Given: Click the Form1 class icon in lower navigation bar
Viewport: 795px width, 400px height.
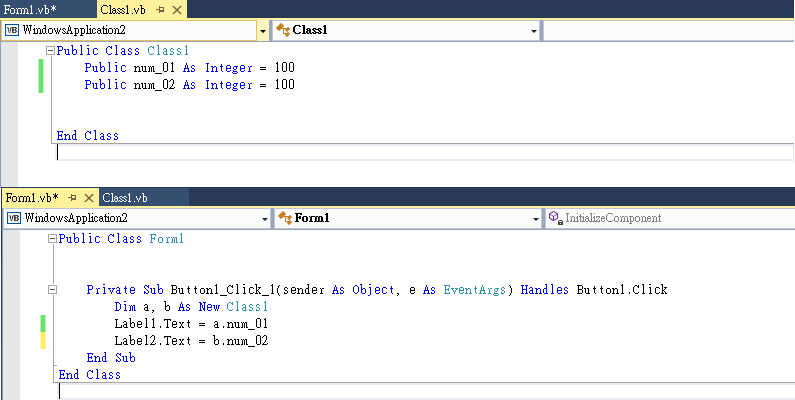Looking at the screenshot, I should [x=284, y=217].
